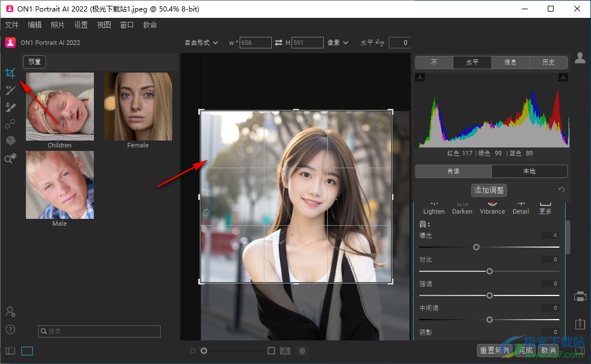591x364 pixels.
Task: Open the 视图 menu
Action: coord(104,25)
